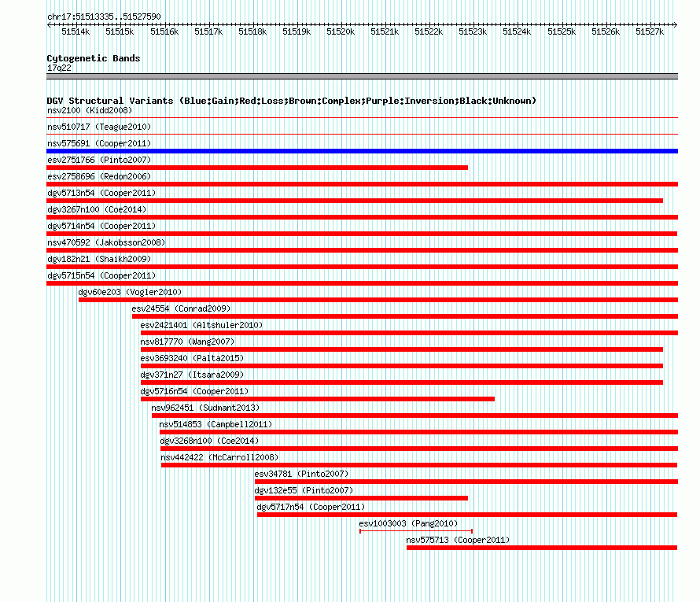
Task: Click the thin red line under nsv2100
Action: click(362, 118)
